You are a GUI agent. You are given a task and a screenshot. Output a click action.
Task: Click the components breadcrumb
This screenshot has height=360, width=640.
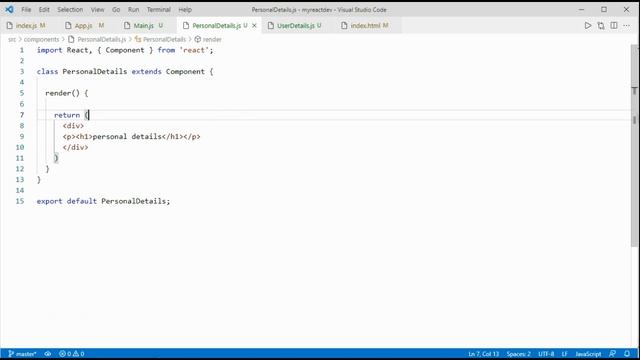coord(41,39)
